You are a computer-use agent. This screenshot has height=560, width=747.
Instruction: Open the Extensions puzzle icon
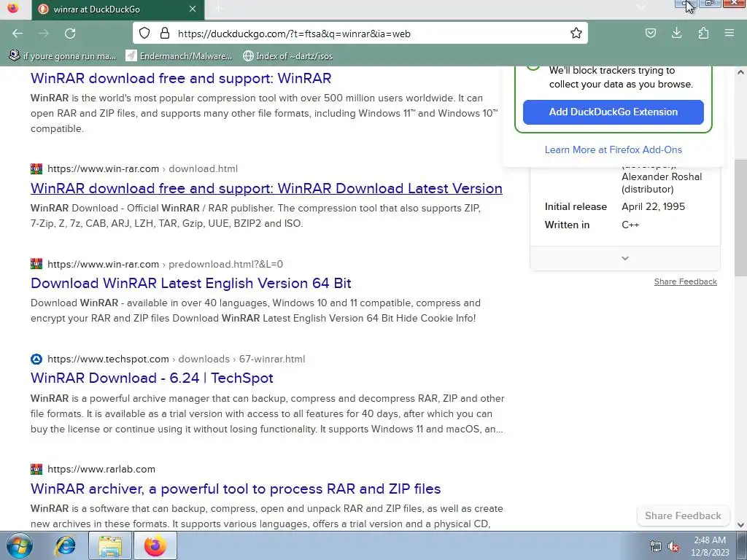(703, 34)
